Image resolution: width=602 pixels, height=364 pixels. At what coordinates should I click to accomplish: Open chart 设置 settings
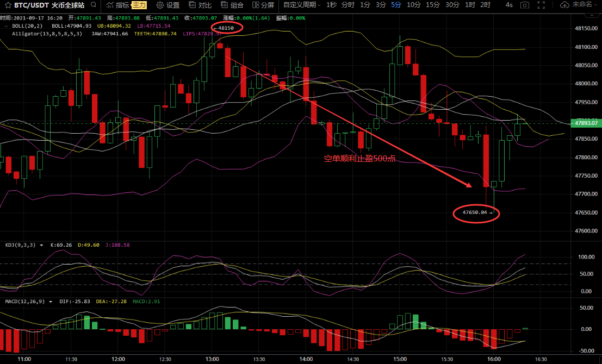point(168,5)
